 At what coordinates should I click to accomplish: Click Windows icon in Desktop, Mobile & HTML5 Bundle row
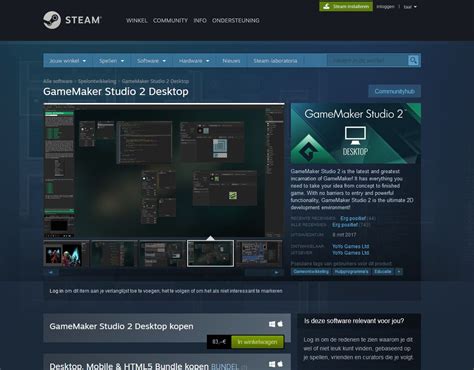pyautogui.click(x=272, y=364)
